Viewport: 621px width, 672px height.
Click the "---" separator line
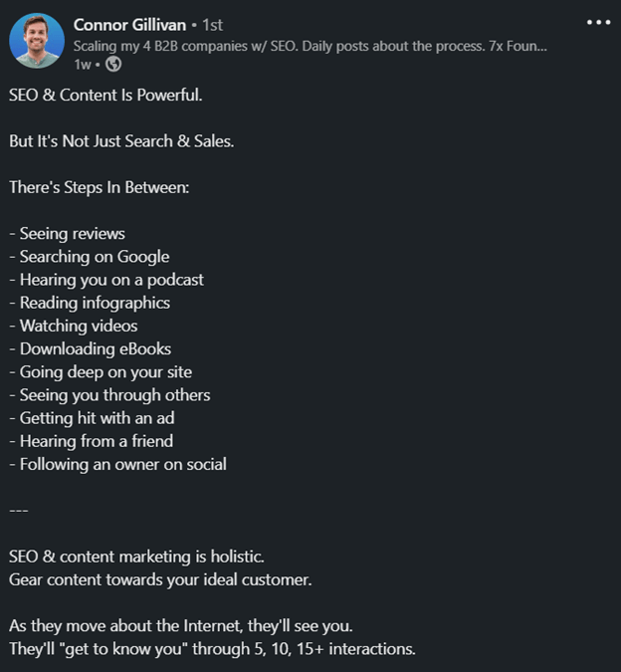(x=19, y=510)
